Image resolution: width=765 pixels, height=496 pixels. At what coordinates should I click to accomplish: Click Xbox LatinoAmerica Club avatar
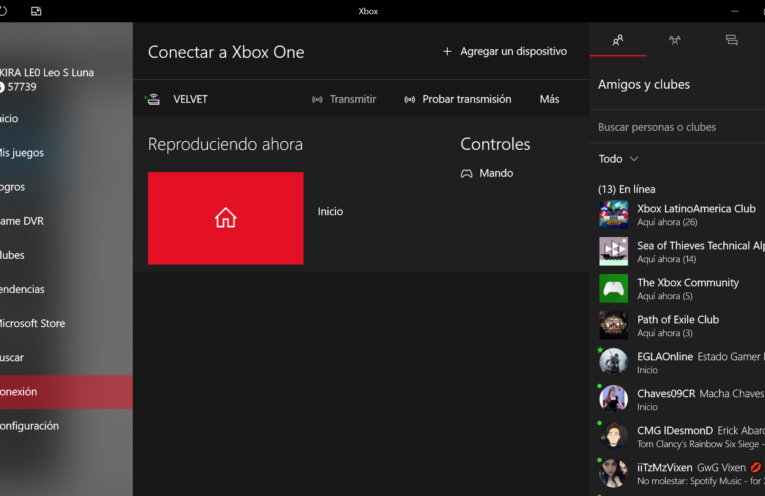(613, 215)
